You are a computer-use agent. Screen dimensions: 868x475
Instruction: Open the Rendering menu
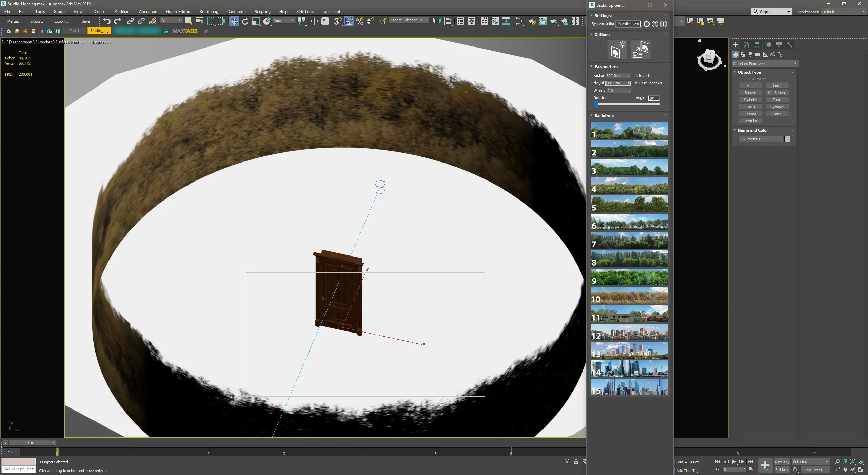tap(209, 12)
